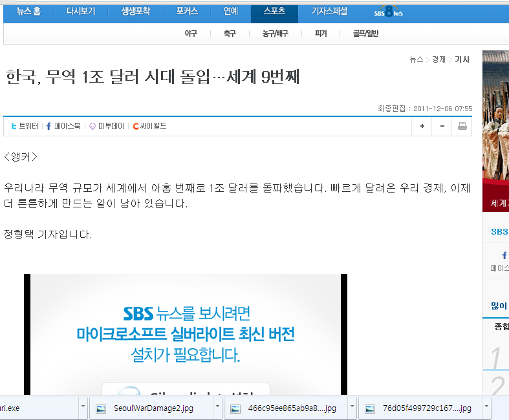Image resolution: width=509 pixels, height=420 pixels.
Task: Share article on Twitter (트위터)
Action: click(x=25, y=126)
